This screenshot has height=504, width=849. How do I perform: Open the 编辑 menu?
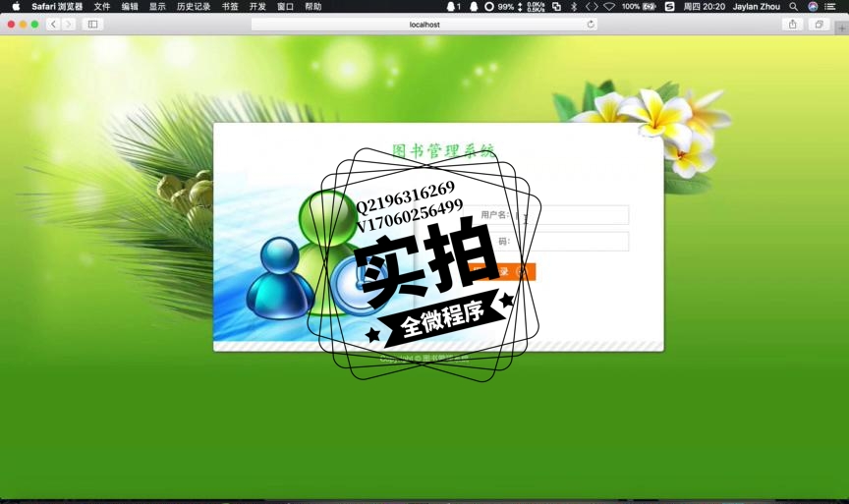coord(130,7)
